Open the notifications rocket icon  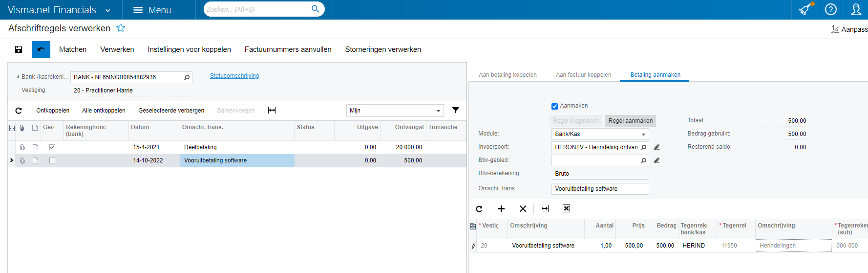tap(805, 9)
